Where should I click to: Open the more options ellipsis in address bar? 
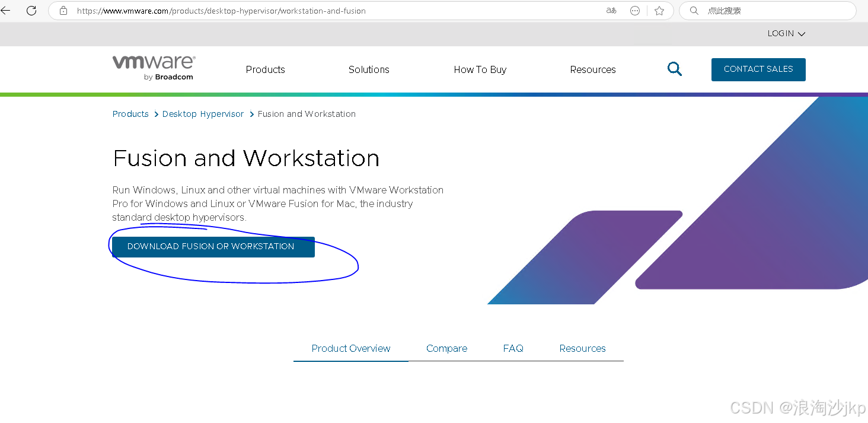point(635,11)
